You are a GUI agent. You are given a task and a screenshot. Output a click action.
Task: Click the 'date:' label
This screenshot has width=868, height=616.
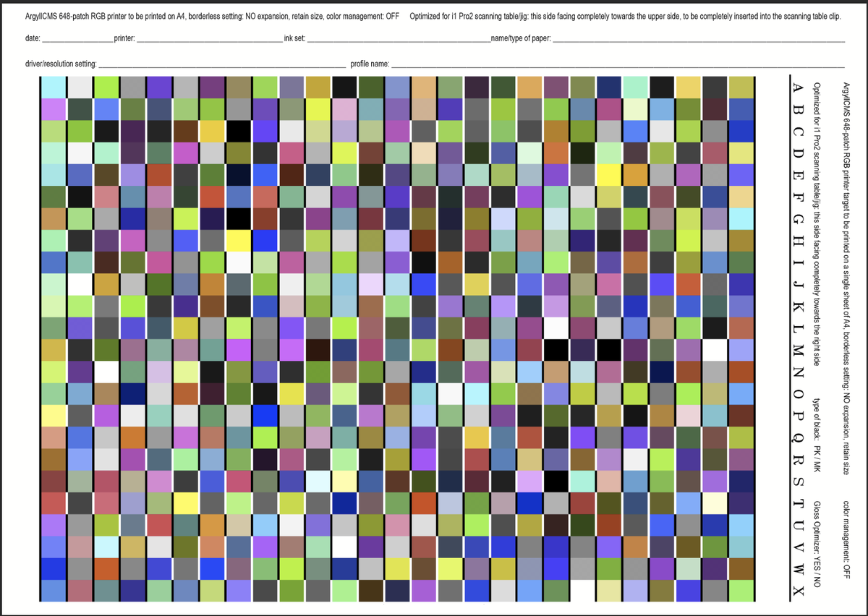33,37
